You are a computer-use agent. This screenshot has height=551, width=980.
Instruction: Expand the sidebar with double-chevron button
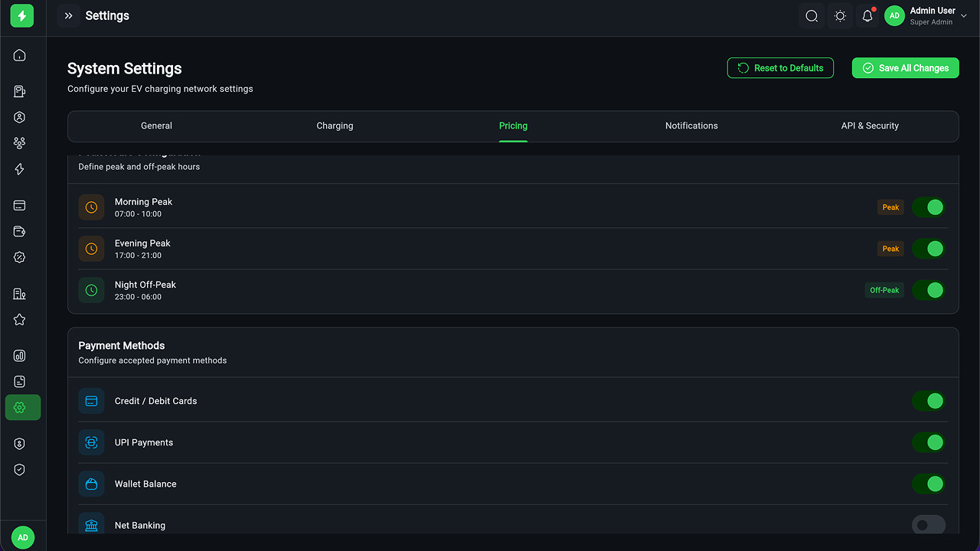coord(68,16)
